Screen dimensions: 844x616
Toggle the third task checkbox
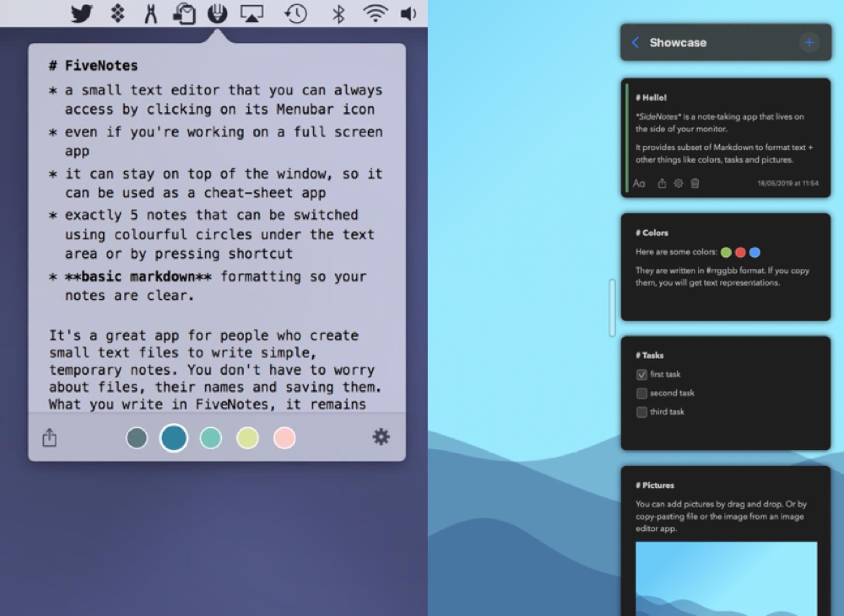[x=642, y=412]
